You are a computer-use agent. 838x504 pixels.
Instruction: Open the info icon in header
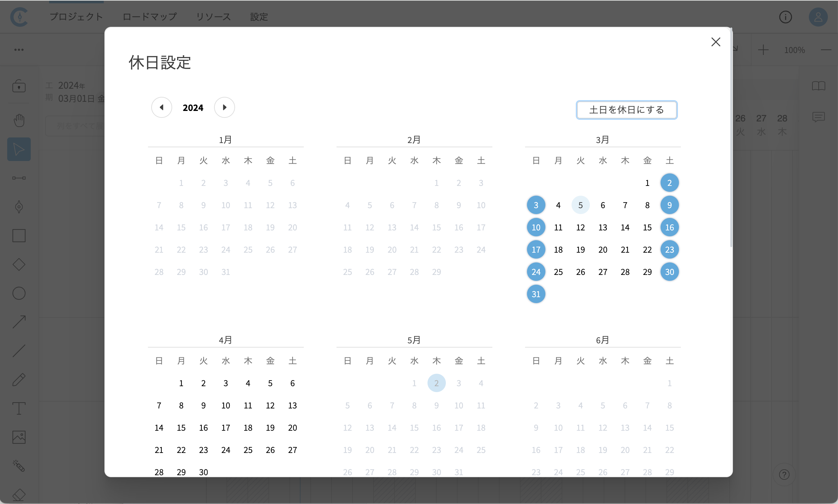(785, 17)
